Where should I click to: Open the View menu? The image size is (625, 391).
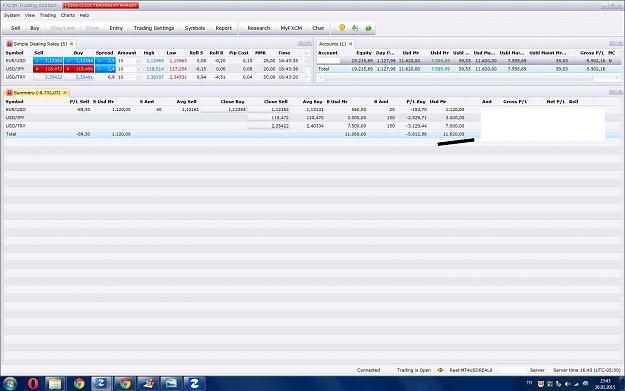point(30,15)
